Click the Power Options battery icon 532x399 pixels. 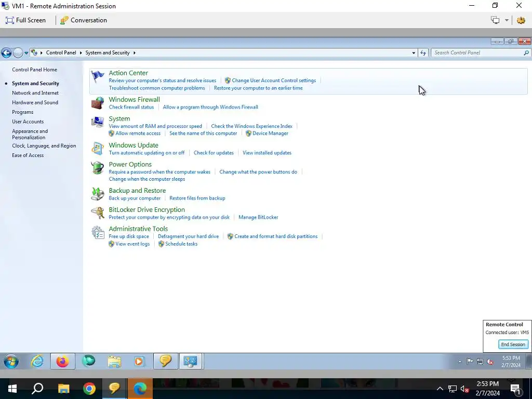click(98, 168)
